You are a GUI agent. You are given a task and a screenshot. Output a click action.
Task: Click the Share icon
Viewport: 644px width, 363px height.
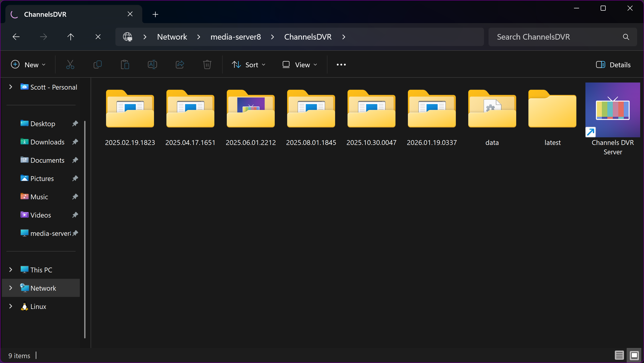point(180,65)
